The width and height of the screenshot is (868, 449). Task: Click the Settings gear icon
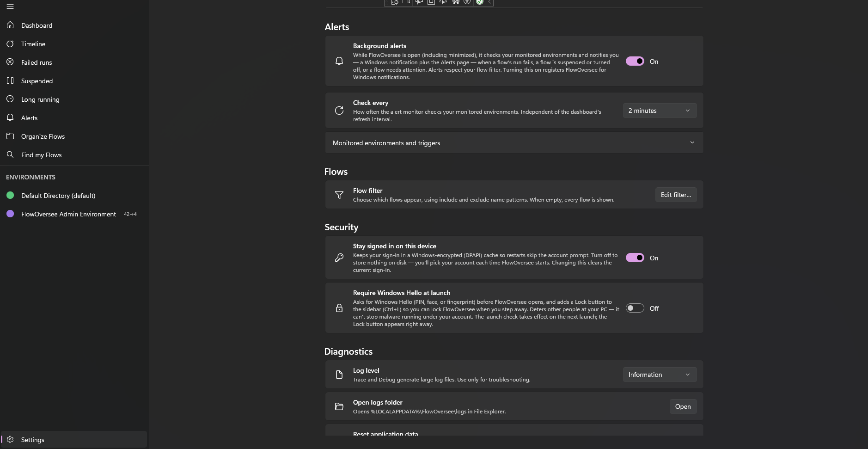pyautogui.click(x=10, y=439)
